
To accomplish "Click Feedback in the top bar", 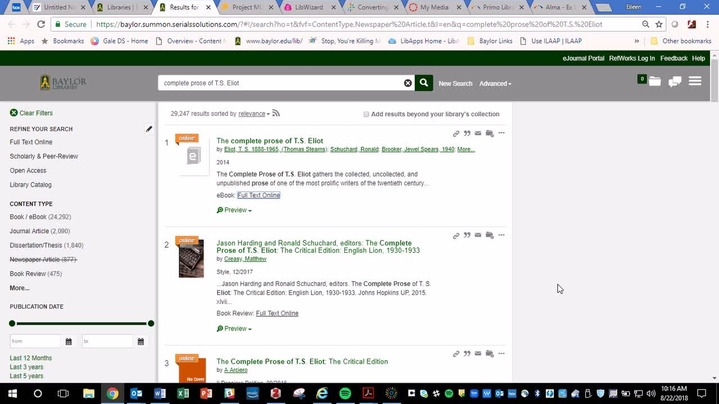I will (x=674, y=58).
